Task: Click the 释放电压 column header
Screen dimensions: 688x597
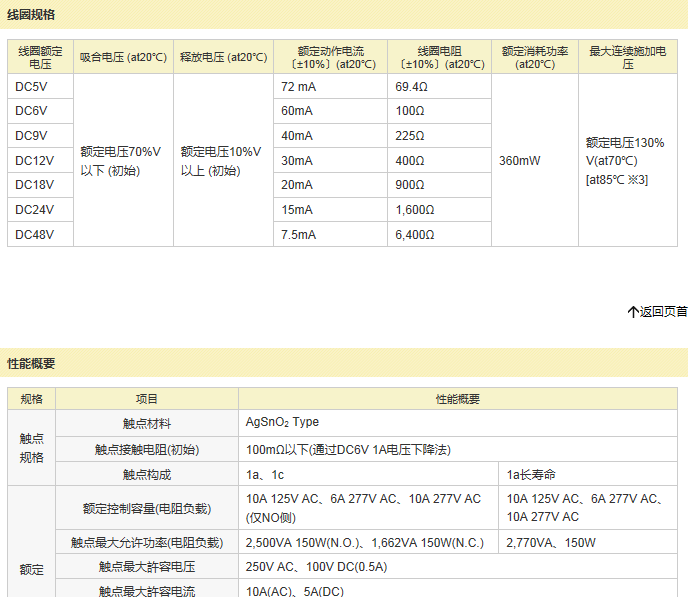Action: pos(223,57)
